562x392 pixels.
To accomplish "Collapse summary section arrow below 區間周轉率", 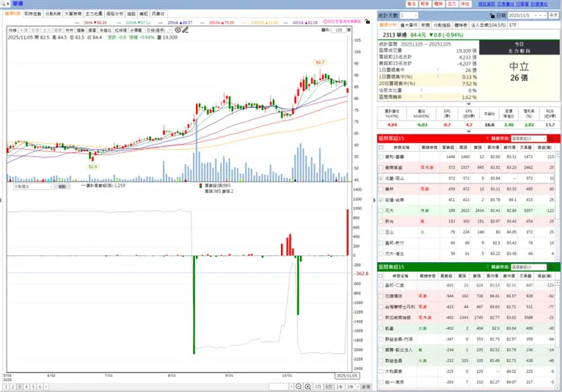I will coord(469,104).
